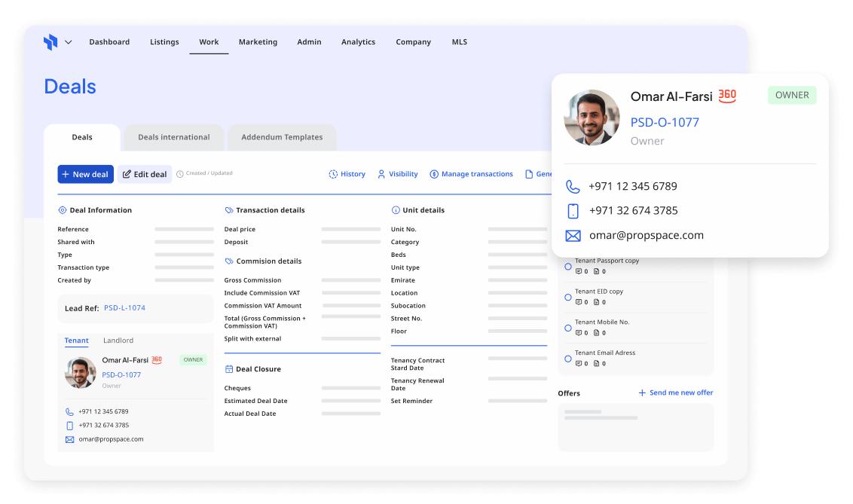Click the phone icon next to +971 12 345 6789
Image resolution: width=853 pixels, height=504 pixels.
pos(573,185)
